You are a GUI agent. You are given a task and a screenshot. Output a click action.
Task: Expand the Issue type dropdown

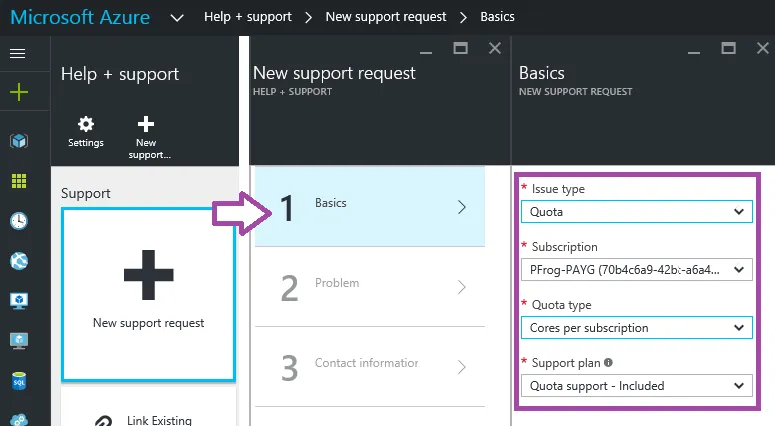pos(635,211)
